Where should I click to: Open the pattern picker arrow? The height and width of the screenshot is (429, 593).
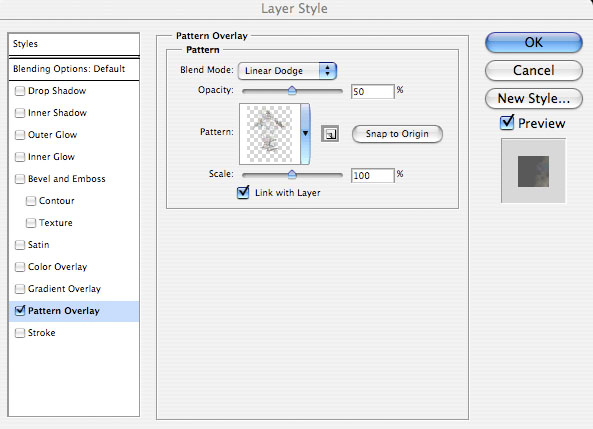coord(305,134)
